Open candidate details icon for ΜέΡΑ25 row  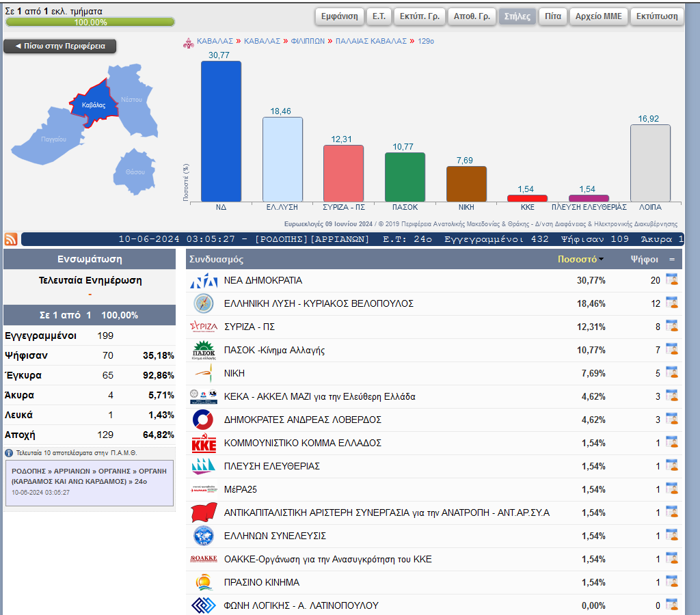[x=671, y=489]
